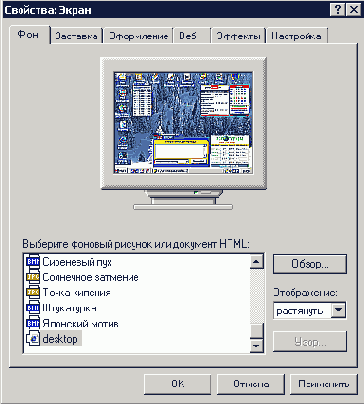Viewport: 364px width, 404px height.
Task: Select Штукатурка wallpaper
Action: pos(69,308)
